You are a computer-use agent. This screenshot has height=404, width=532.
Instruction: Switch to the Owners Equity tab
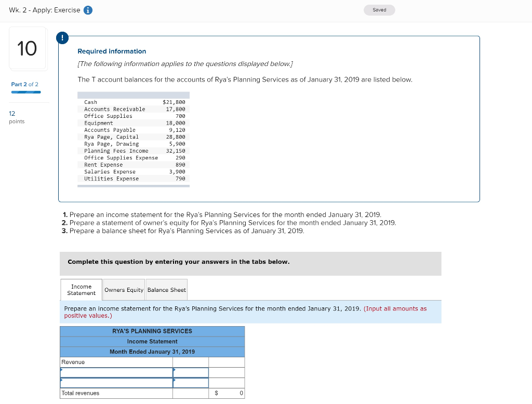124,290
